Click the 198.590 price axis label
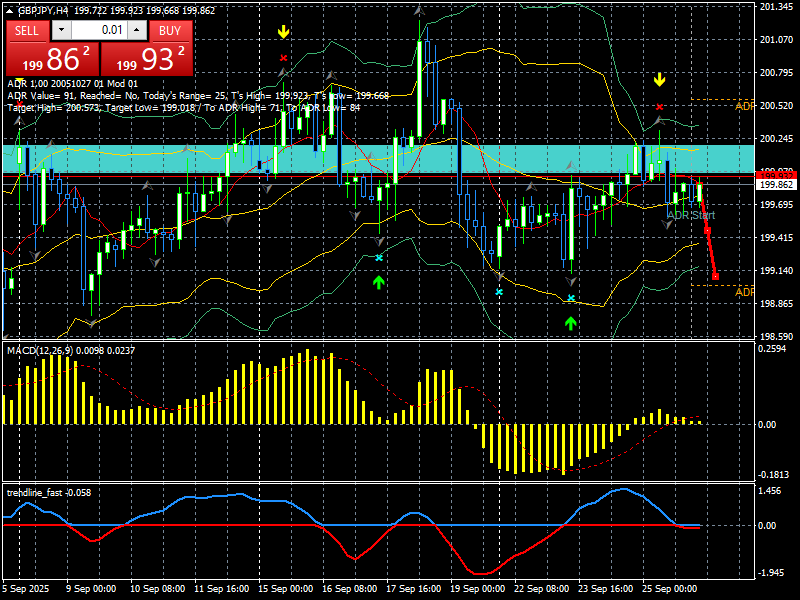This screenshot has height=600, width=800. 776,337
